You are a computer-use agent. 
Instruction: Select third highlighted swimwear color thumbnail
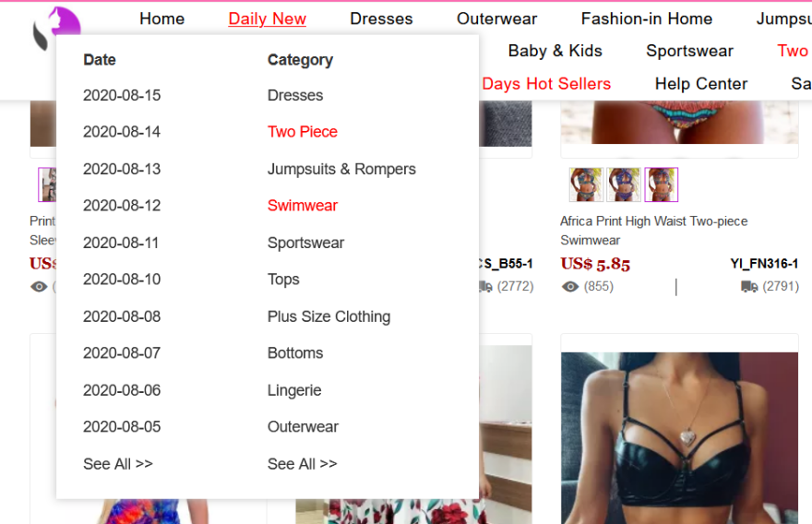pyautogui.click(x=662, y=185)
